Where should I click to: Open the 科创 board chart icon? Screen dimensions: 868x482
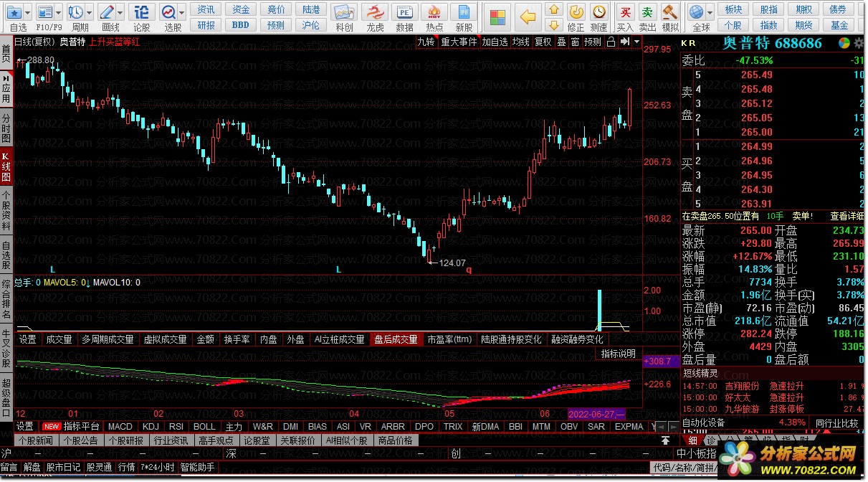click(x=344, y=12)
